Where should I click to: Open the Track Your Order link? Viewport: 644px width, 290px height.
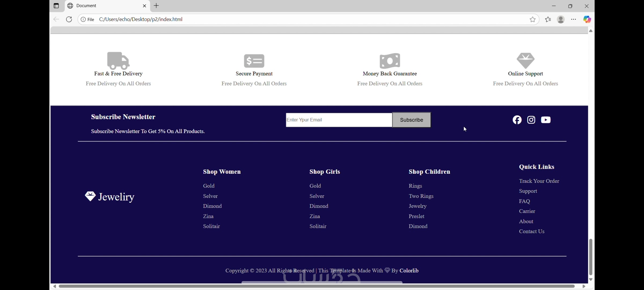[x=539, y=181]
